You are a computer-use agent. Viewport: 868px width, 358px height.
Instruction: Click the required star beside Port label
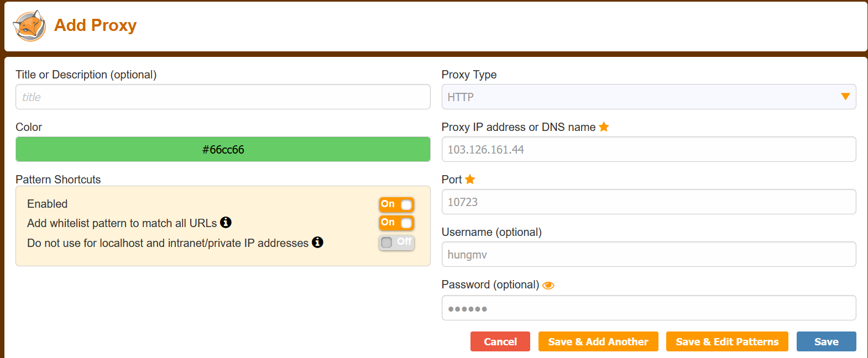(470, 179)
